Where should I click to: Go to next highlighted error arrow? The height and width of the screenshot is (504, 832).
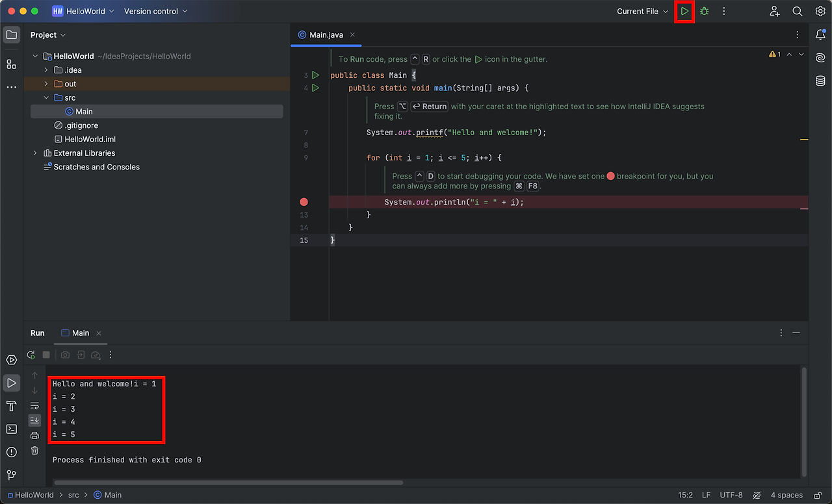pos(801,55)
